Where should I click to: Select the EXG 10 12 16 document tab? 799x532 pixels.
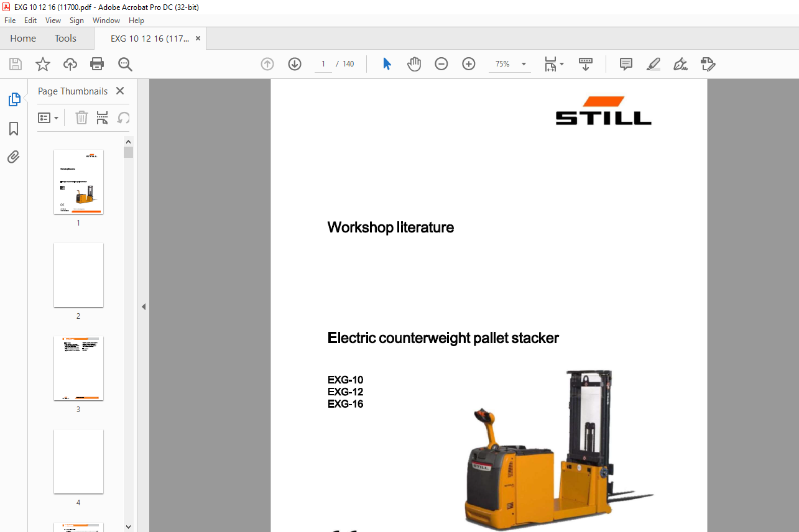tap(150, 39)
